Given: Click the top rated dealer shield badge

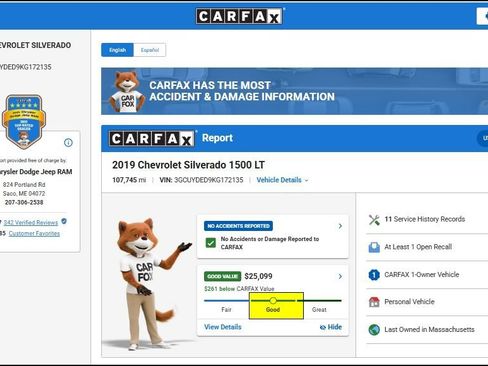Looking at the screenshot, I should pyautogui.click(x=24, y=122).
